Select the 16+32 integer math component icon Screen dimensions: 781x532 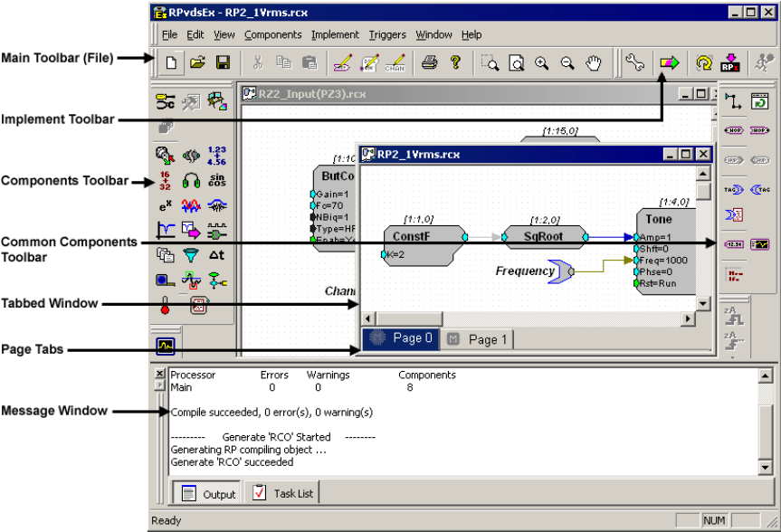(165, 181)
